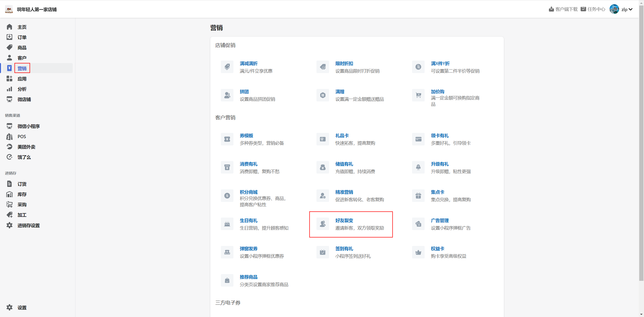Click the 推荐商品 shopping bag icon

pyautogui.click(x=227, y=280)
